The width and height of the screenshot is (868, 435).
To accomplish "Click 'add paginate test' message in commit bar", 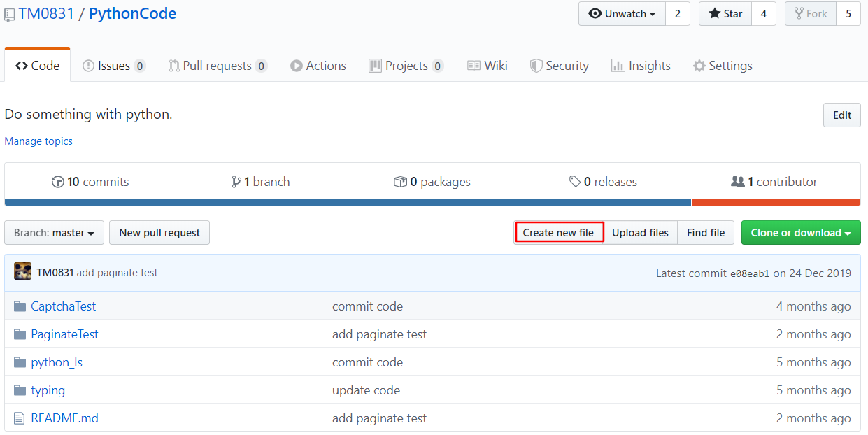I will tap(118, 273).
